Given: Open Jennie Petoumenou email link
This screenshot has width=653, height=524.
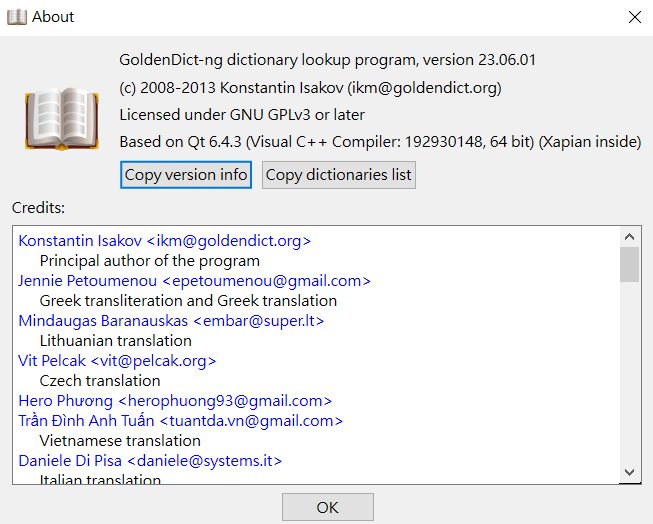Looking at the screenshot, I should pyautogui.click(x=194, y=281).
